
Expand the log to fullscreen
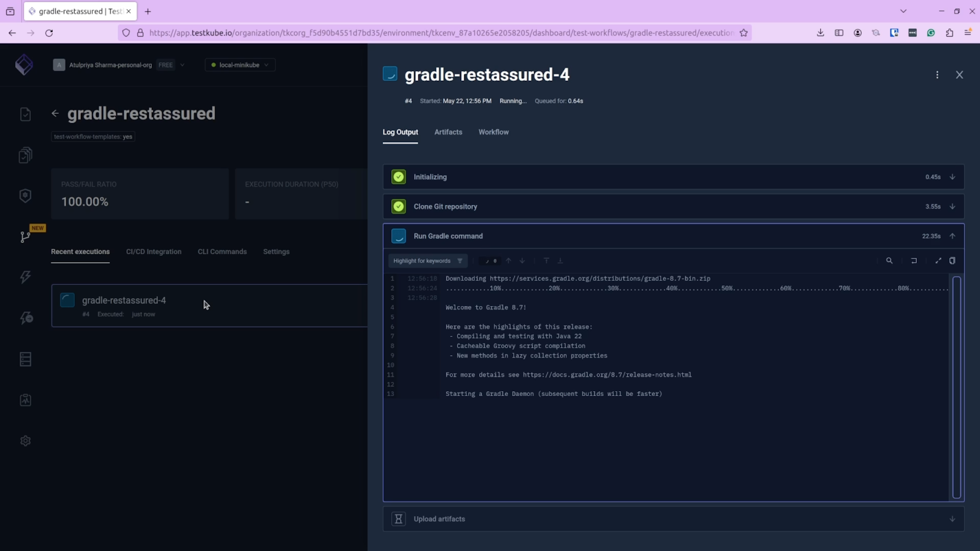(x=938, y=261)
